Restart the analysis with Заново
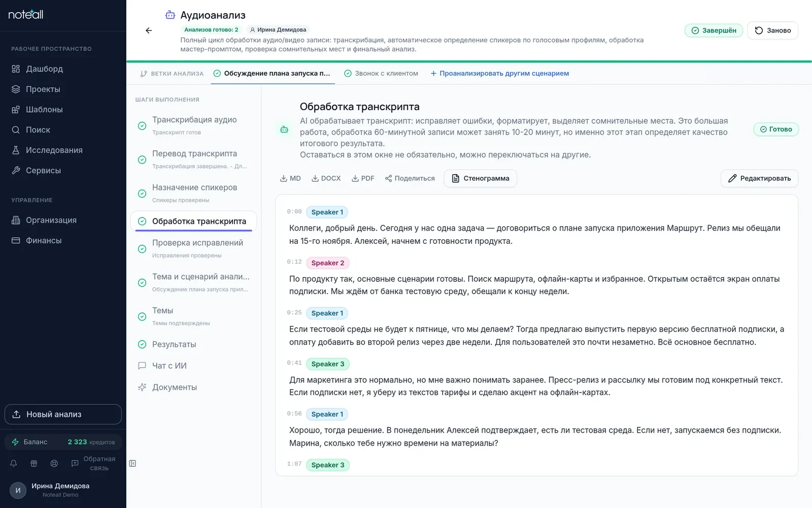This screenshot has height=508, width=812. [772, 30]
